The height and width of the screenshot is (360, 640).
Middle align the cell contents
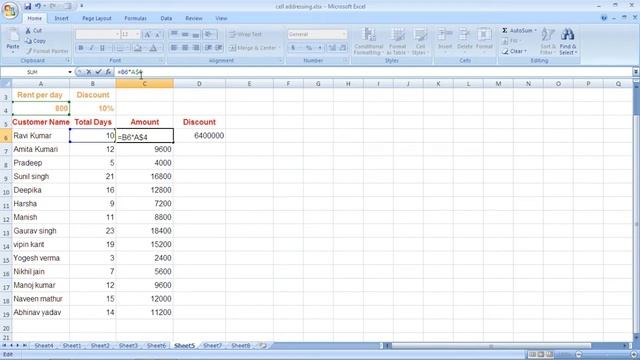pos(185,34)
